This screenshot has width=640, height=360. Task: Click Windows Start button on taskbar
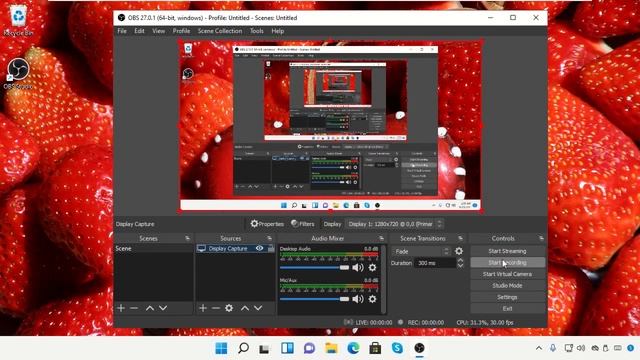point(221,348)
